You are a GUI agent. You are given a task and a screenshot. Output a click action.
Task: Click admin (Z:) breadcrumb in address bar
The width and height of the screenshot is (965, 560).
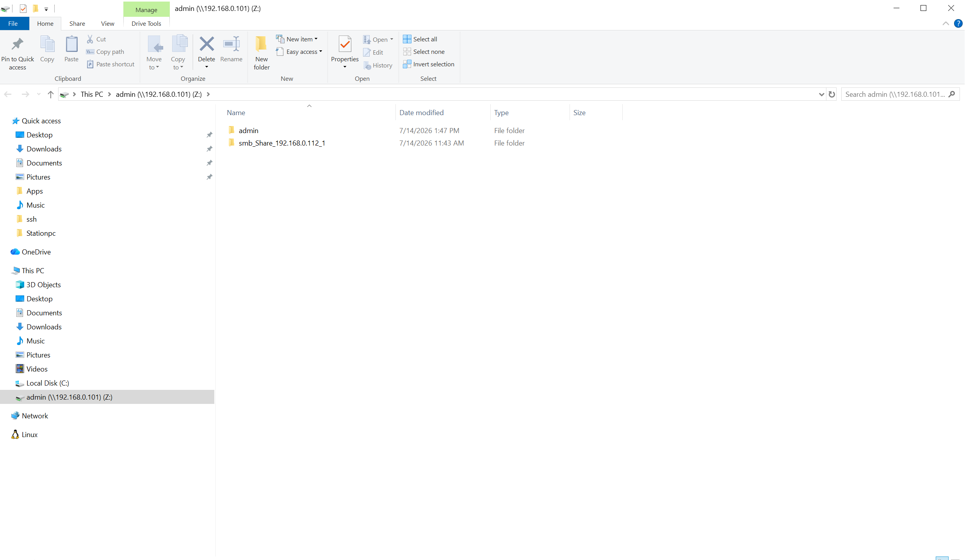point(159,94)
